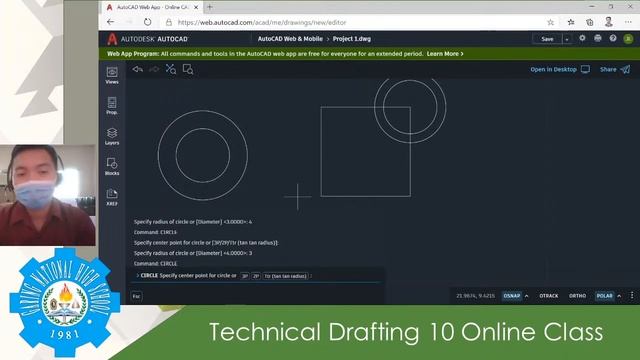Image resolution: width=640 pixels, height=360 pixels.
Task: Open the browser favorites list icon
Action: coord(571,22)
